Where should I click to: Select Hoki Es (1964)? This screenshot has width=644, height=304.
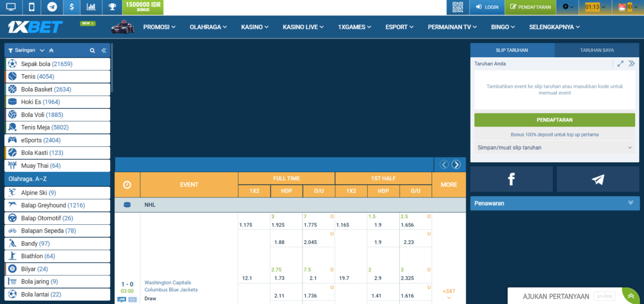click(x=57, y=102)
